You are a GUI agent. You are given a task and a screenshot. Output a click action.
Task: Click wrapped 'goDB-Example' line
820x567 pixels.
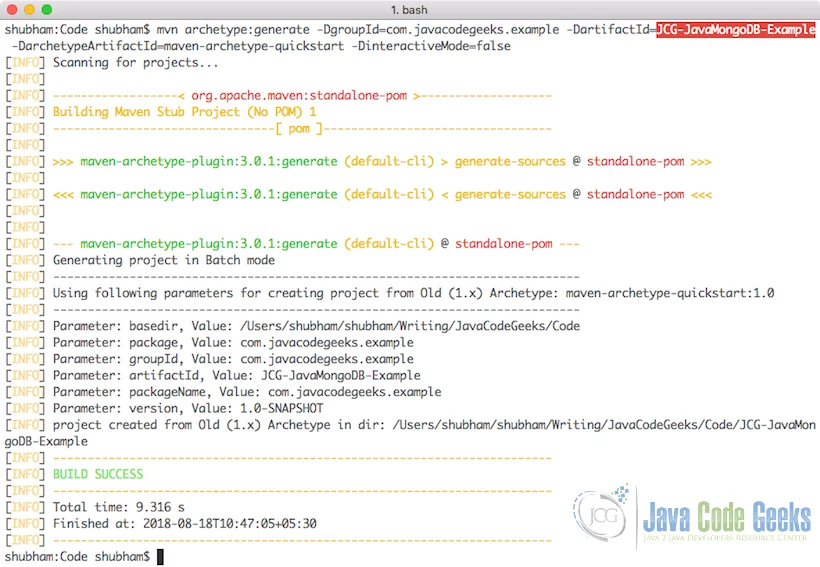[x=46, y=441]
